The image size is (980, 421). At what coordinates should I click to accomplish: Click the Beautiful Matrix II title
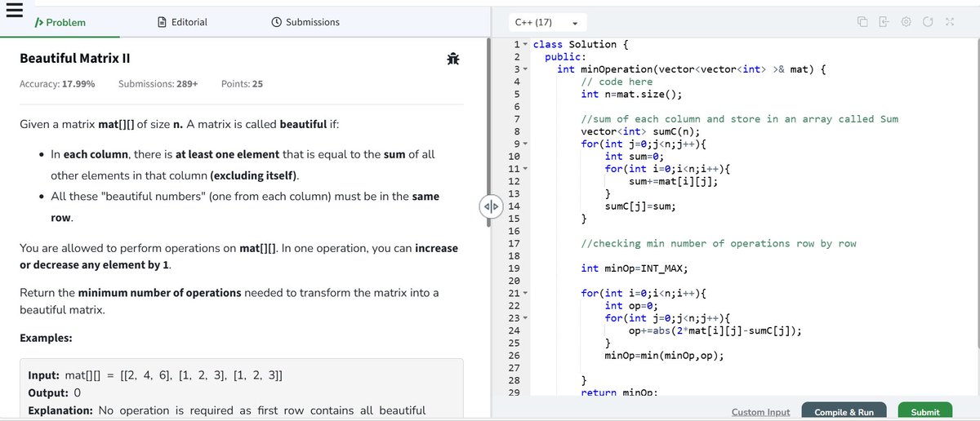(77, 59)
